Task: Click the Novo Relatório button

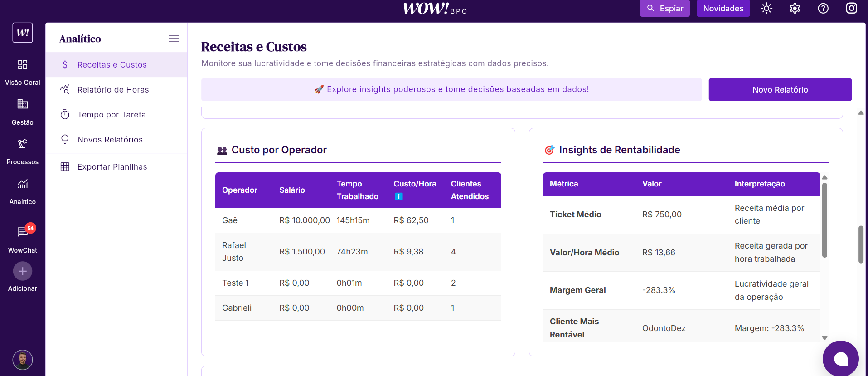Action: [x=780, y=90]
